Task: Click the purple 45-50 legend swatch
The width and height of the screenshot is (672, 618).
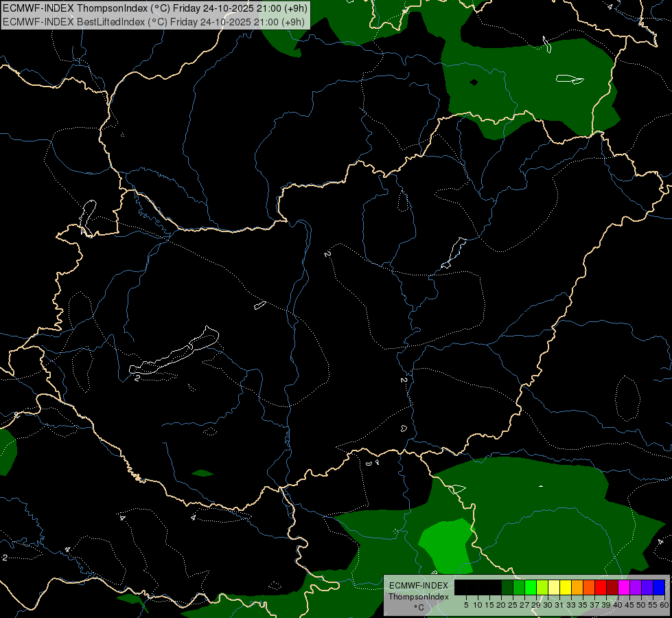Action: [636, 587]
